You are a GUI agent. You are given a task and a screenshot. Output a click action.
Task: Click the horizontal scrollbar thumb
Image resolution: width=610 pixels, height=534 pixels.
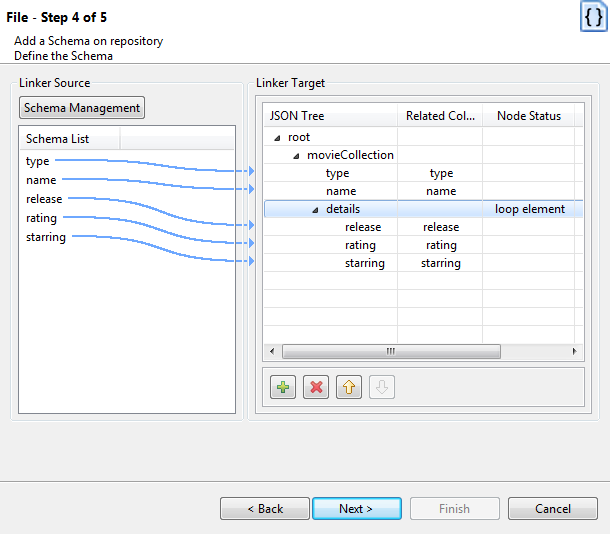point(391,351)
